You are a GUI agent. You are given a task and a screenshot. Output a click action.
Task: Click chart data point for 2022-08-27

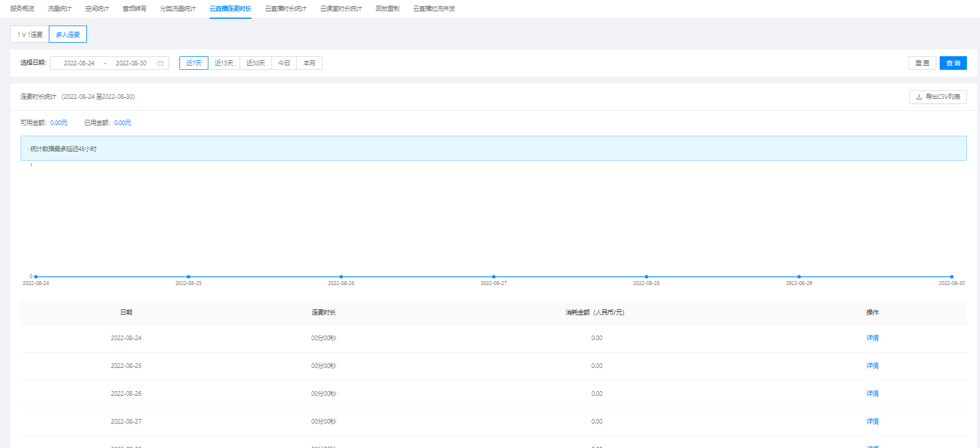pos(494,277)
